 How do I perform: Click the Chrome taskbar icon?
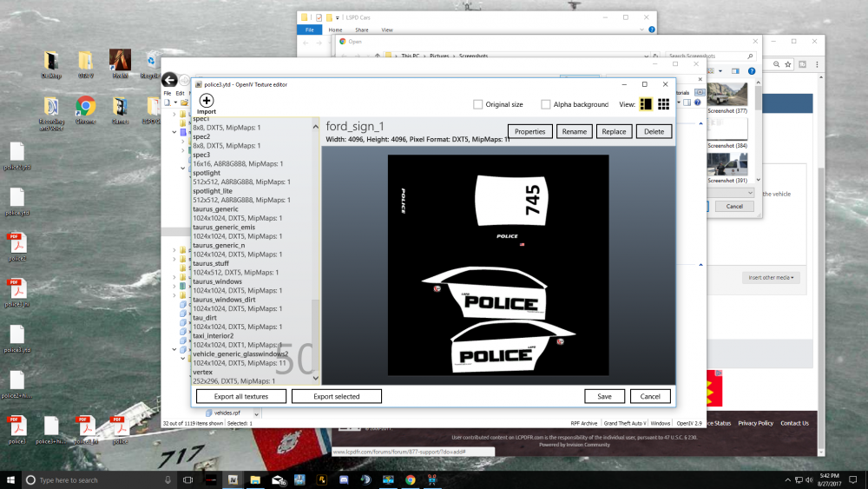pyautogui.click(x=411, y=479)
